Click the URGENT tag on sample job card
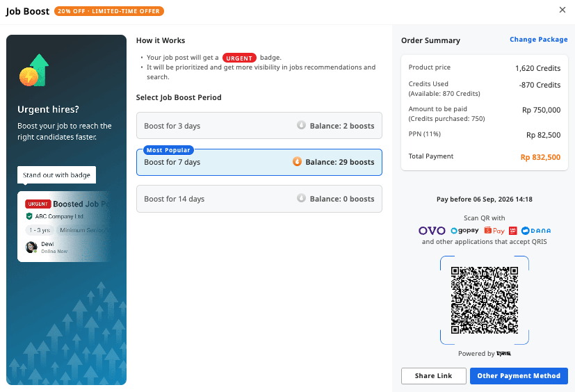575x392 pixels. click(38, 204)
